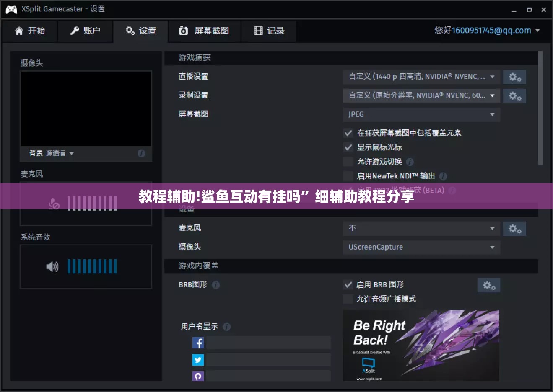Toggle 启用 BRB 图形 checkbox

[x=348, y=285]
